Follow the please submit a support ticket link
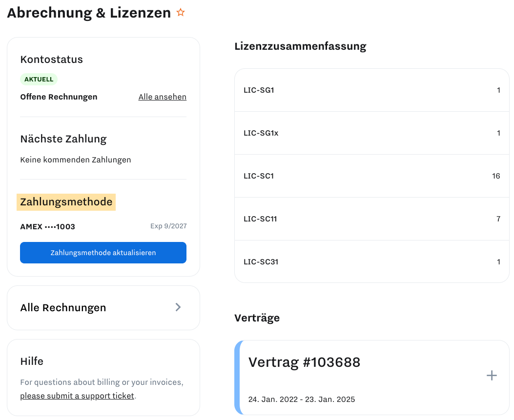514x420 pixels. coord(76,396)
